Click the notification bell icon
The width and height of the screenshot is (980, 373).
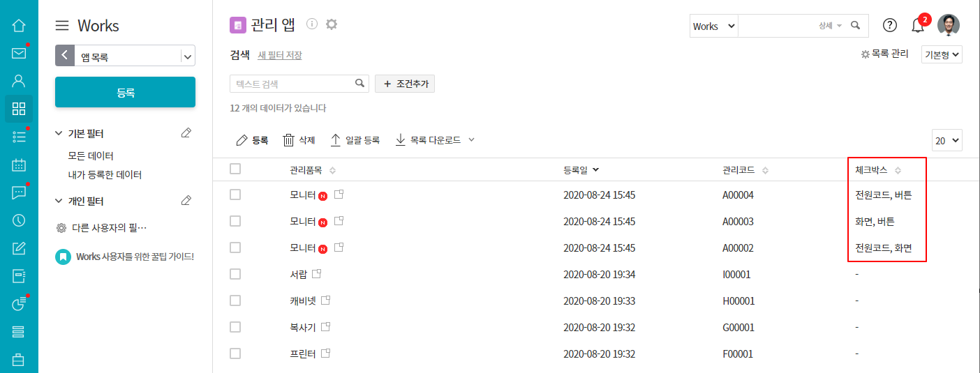[x=918, y=26]
